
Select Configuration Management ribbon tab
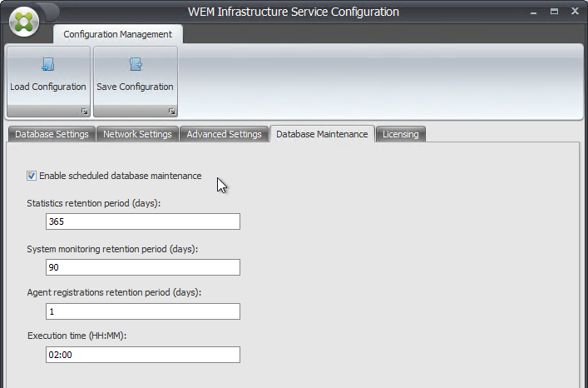tap(118, 34)
